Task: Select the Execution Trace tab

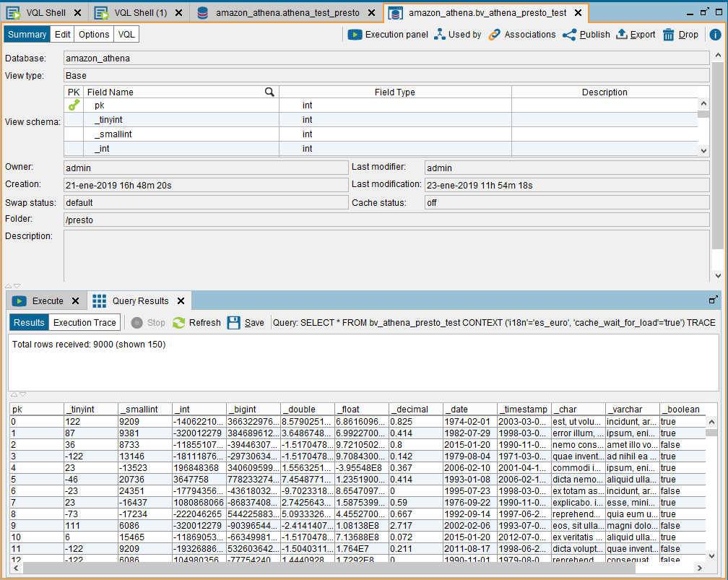Action: coord(84,323)
